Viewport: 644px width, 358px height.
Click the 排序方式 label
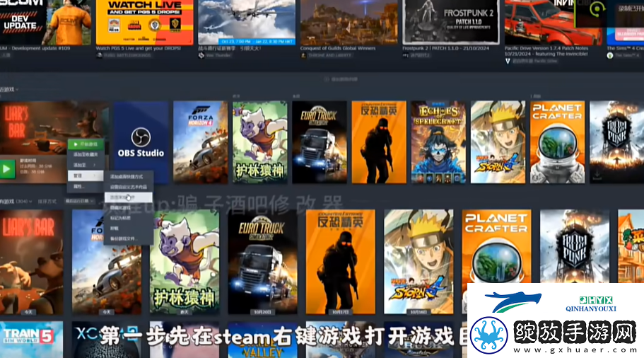pos(47,202)
